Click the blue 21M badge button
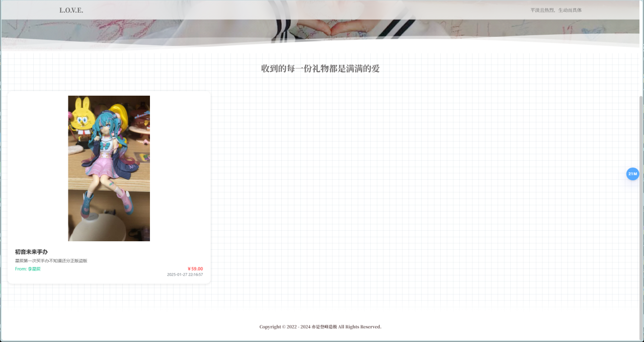The image size is (644, 342). (632, 174)
